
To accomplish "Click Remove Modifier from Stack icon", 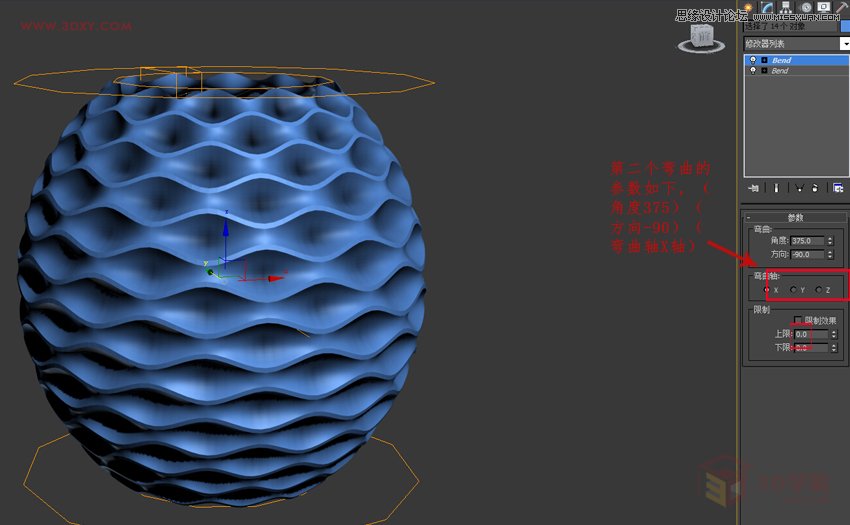I will tap(815, 188).
